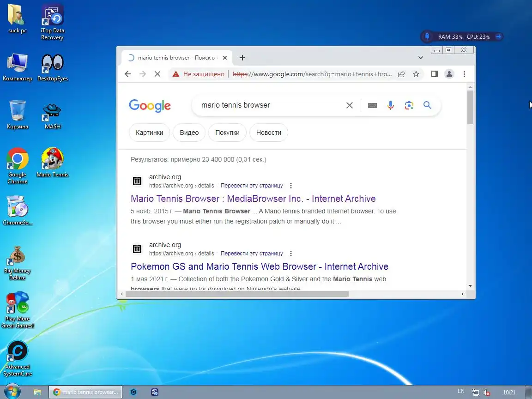Click the vertical scrollbar thumb
Screen dimensions: 532x399
click(x=470, y=107)
